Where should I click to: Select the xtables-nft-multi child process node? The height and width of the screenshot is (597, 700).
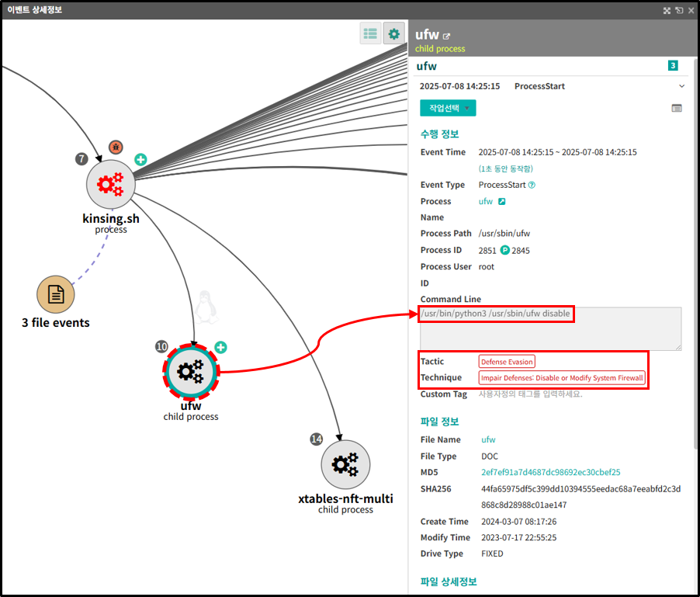point(345,464)
